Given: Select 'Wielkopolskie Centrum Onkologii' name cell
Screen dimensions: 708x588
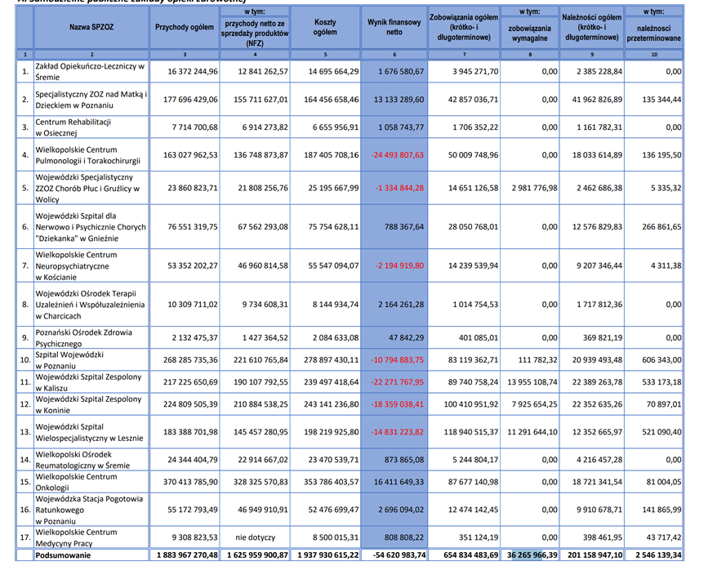Looking at the screenshot, I should click(x=91, y=482).
